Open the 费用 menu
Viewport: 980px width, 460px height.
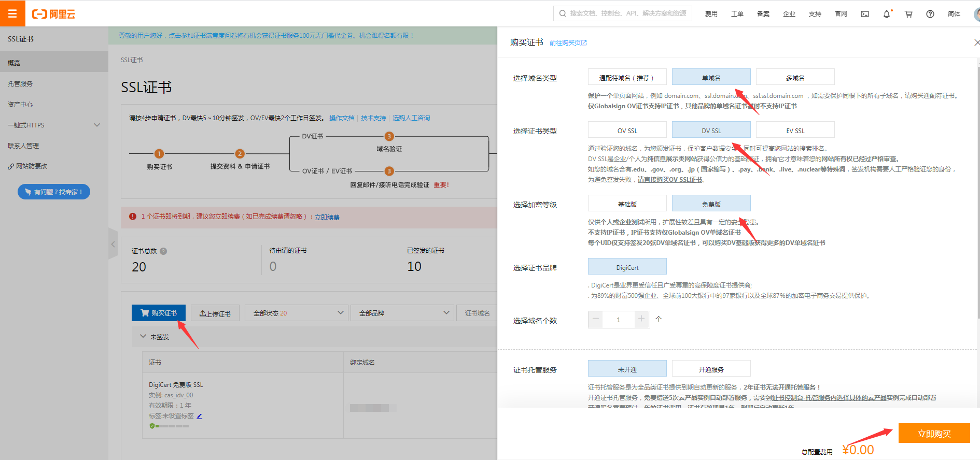[711, 14]
